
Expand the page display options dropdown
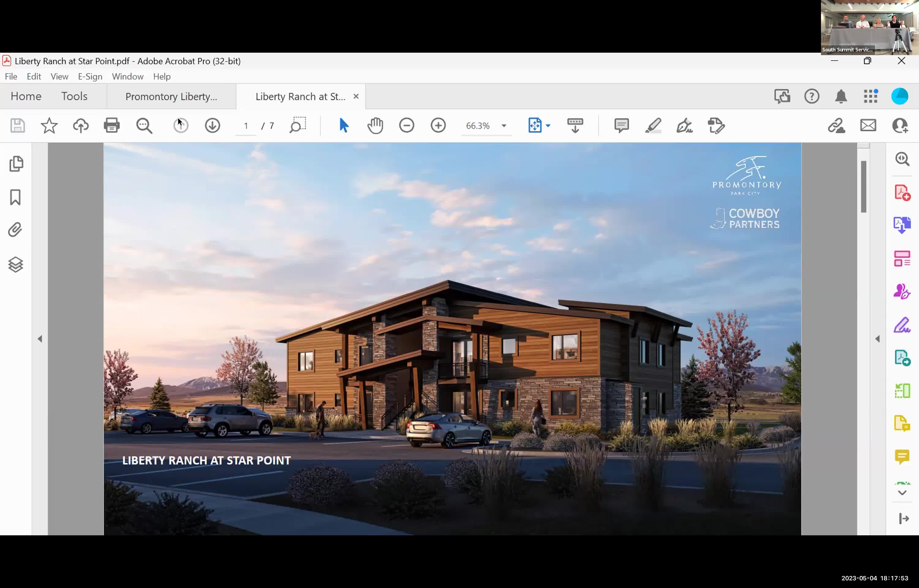click(549, 126)
